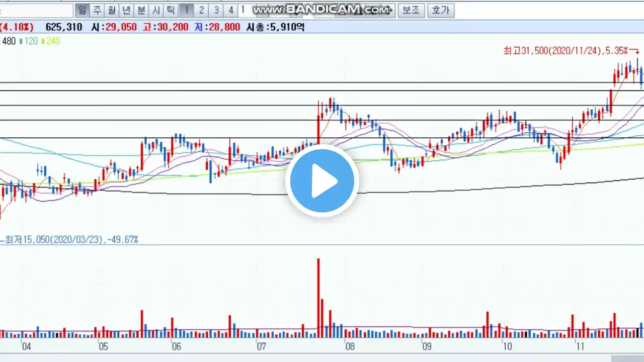Click the 625,310 volume figure

pos(64,27)
